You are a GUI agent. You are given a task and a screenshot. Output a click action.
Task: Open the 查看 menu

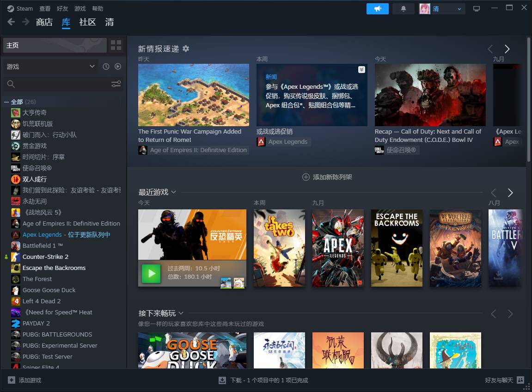click(45, 8)
